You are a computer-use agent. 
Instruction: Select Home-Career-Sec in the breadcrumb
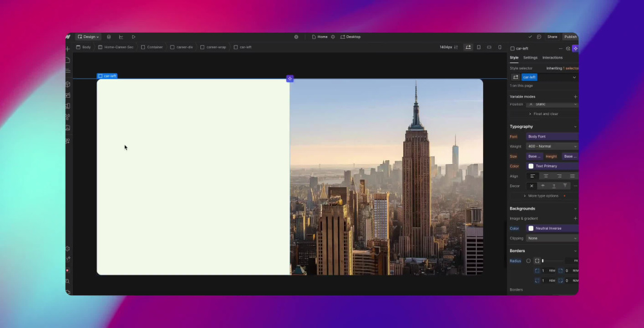point(116,47)
